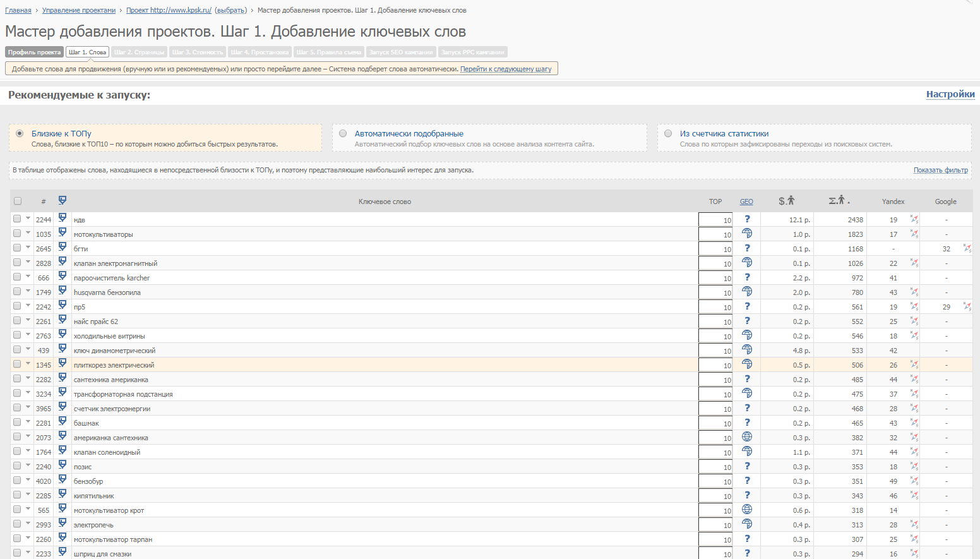Open the row dropdown arrow for холодильные витрины
980x559 pixels.
click(x=28, y=334)
